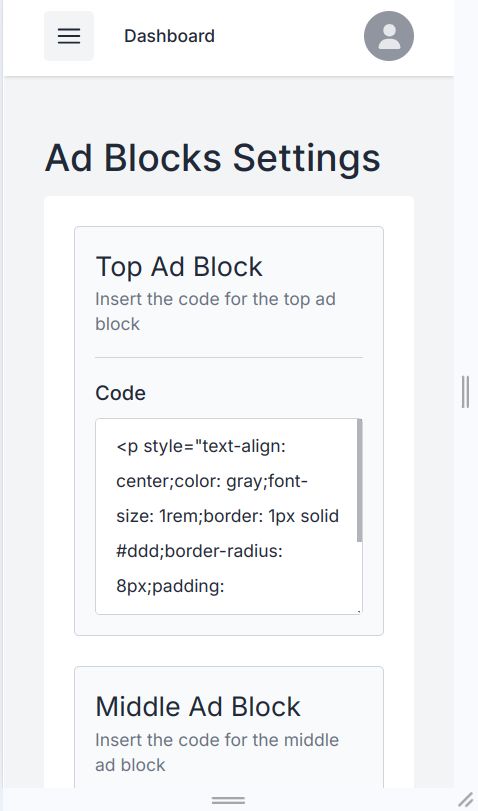478x811 pixels.
Task: Click the Ad Blocks Settings heading
Action: [x=213, y=158]
